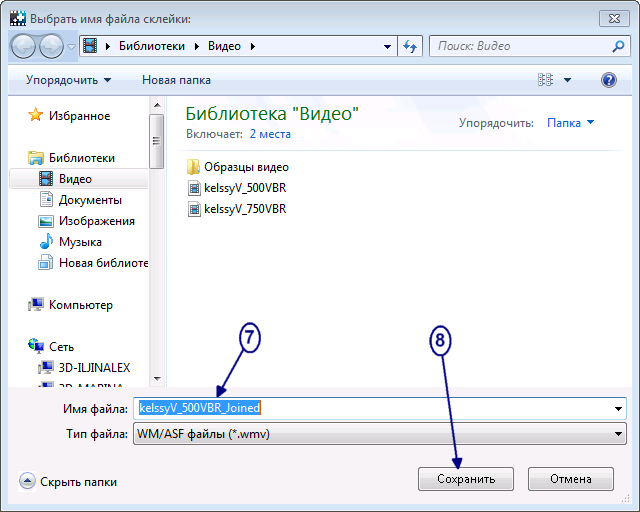640x512 pixels.
Task: Select Компьютер in the navigation pane
Action: click(x=81, y=305)
